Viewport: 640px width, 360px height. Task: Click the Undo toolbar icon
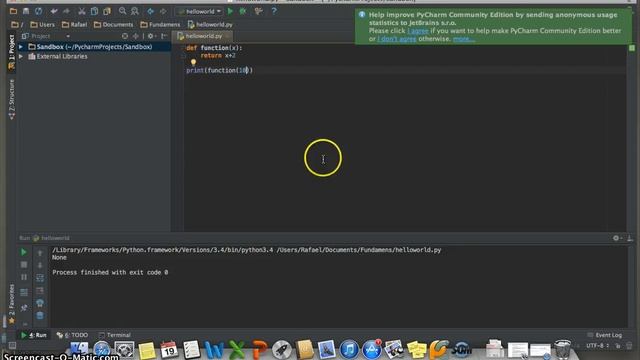(x=54, y=11)
